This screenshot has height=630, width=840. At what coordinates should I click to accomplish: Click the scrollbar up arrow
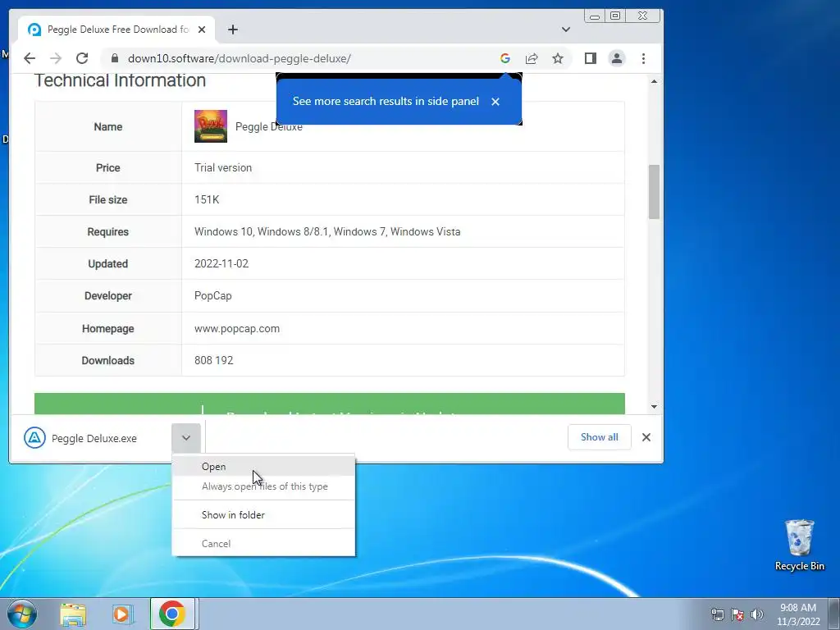point(654,81)
